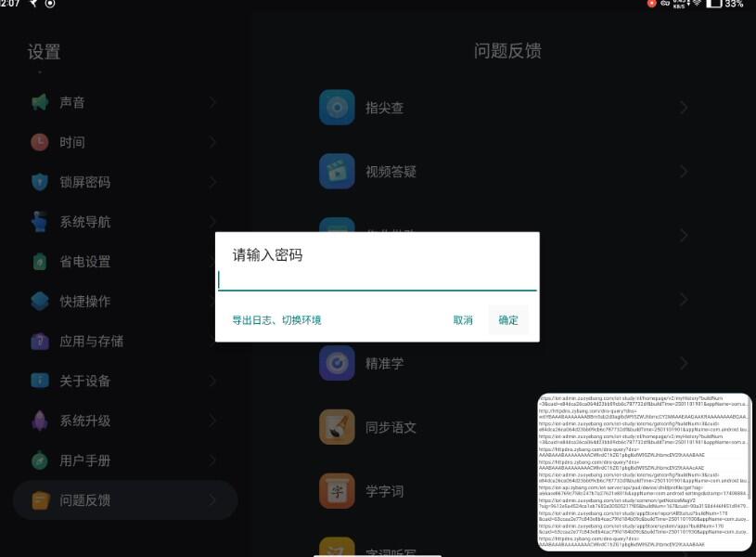Click the 用户手册 label
Image resolution: width=756 pixels, height=557 pixels.
pyautogui.click(x=84, y=460)
